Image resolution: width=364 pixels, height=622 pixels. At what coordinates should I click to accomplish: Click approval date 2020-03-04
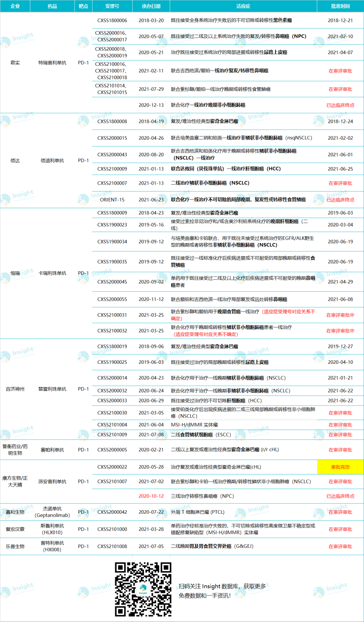click(x=340, y=225)
